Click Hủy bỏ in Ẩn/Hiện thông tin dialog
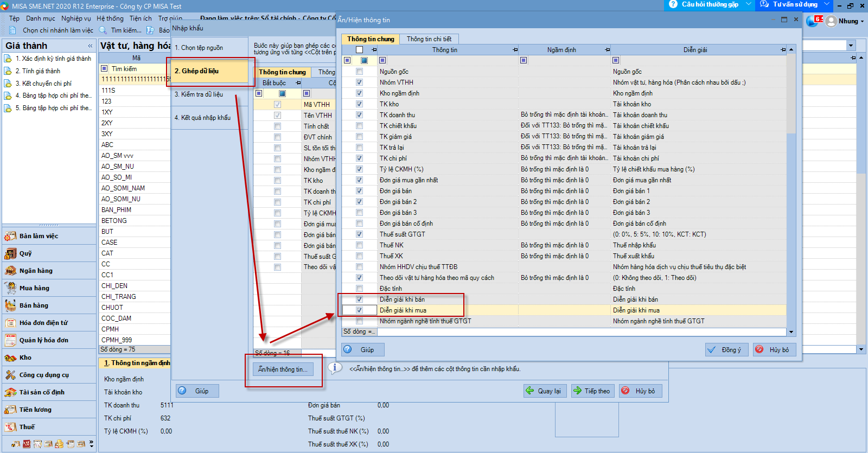The height and width of the screenshot is (453, 868). (x=775, y=350)
